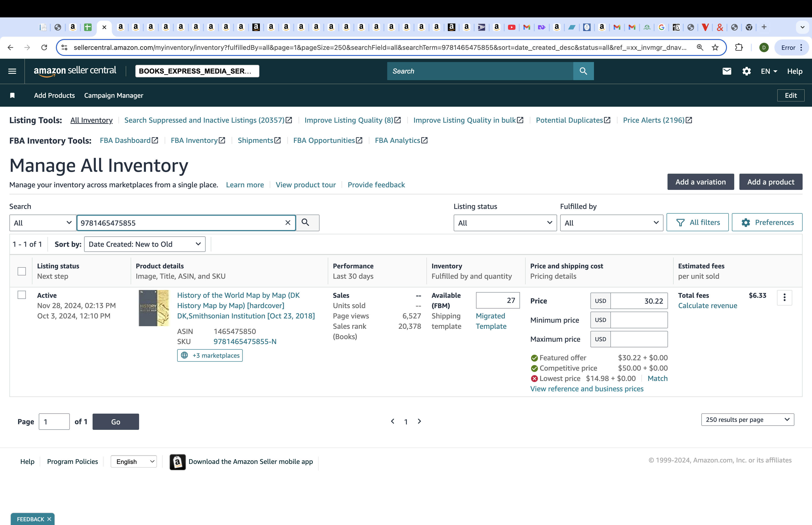812x525 pixels.
Task: Open Add Products menu item
Action: click(x=54, y=95)
